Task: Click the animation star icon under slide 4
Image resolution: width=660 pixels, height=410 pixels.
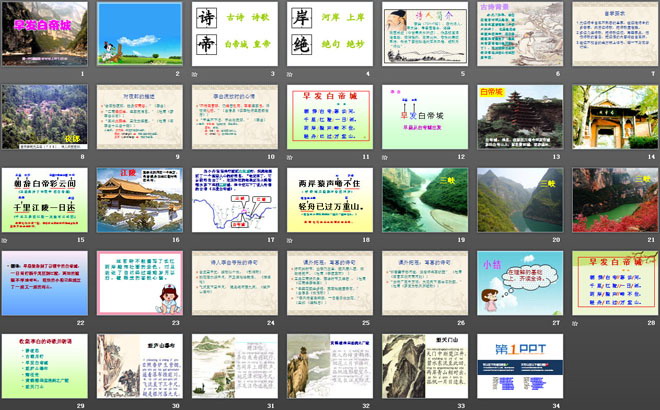Action: click(x=290, y=74)
